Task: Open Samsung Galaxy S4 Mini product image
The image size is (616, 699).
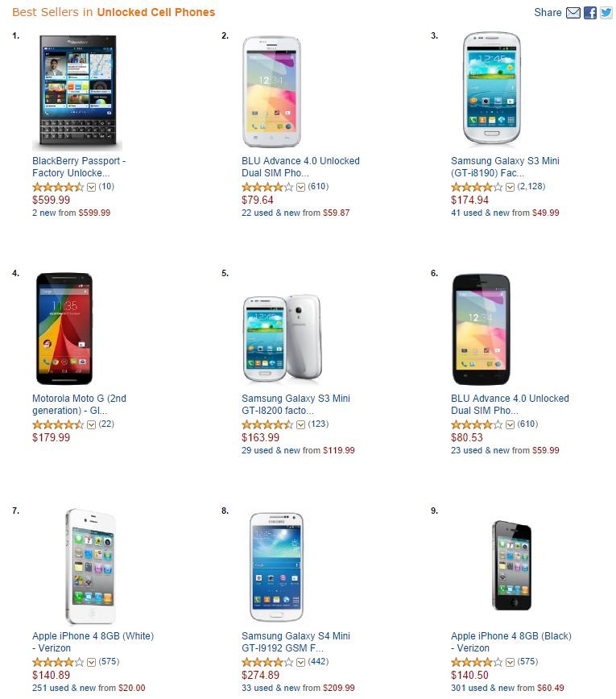Action: tap(276, 566)
